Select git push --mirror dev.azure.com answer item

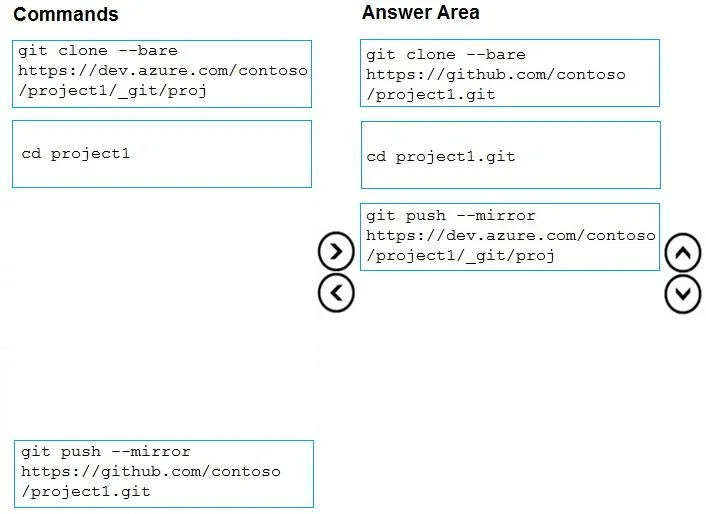[x=510, y=237]
